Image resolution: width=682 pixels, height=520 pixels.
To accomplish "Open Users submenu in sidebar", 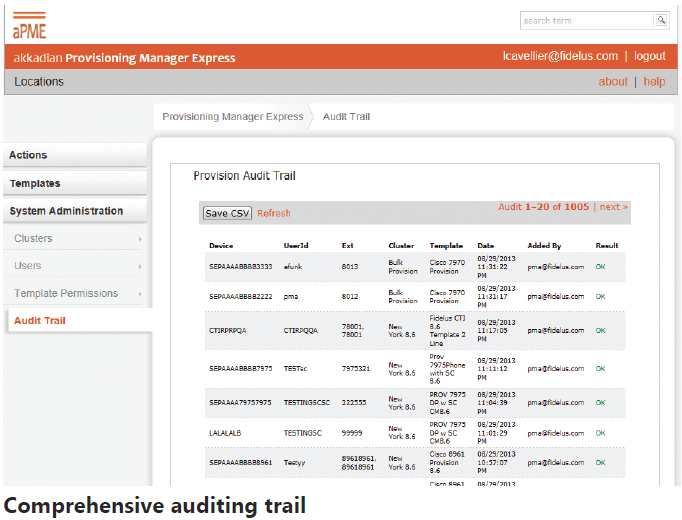I will pos(28,266).
